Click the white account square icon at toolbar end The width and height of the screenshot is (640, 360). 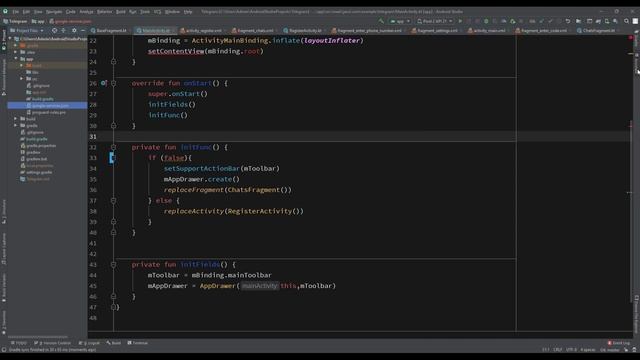pos(635,21)
